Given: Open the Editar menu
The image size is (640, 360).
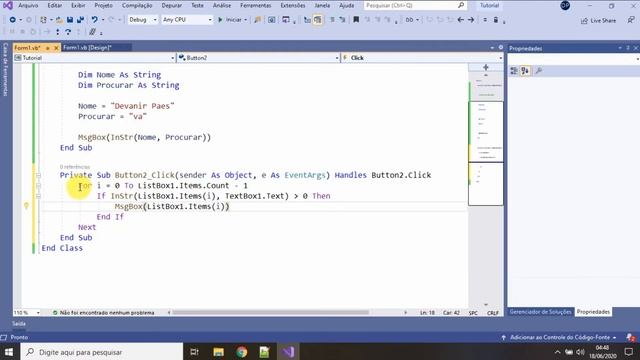Looking at the screenshot, I should [55, 5].
